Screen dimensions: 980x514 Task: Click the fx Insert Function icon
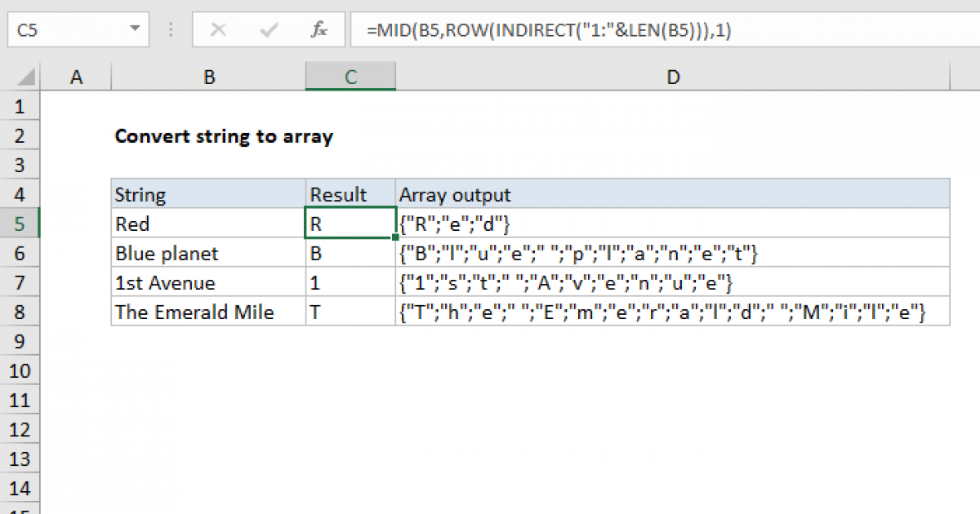(318, 29)
